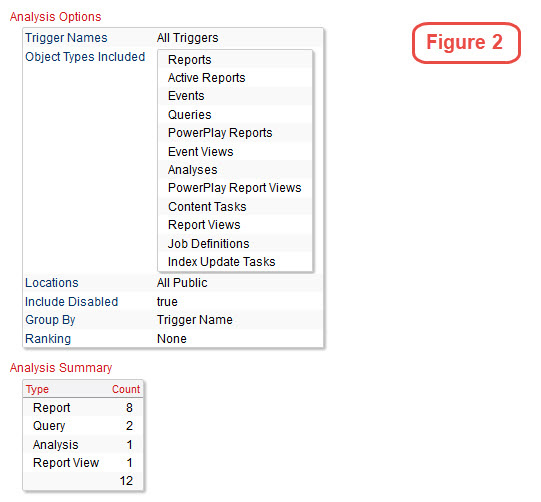The width and height of the screenshot is (541, 502).
Task: Select the None ranking value
Action: pos(171,339)
